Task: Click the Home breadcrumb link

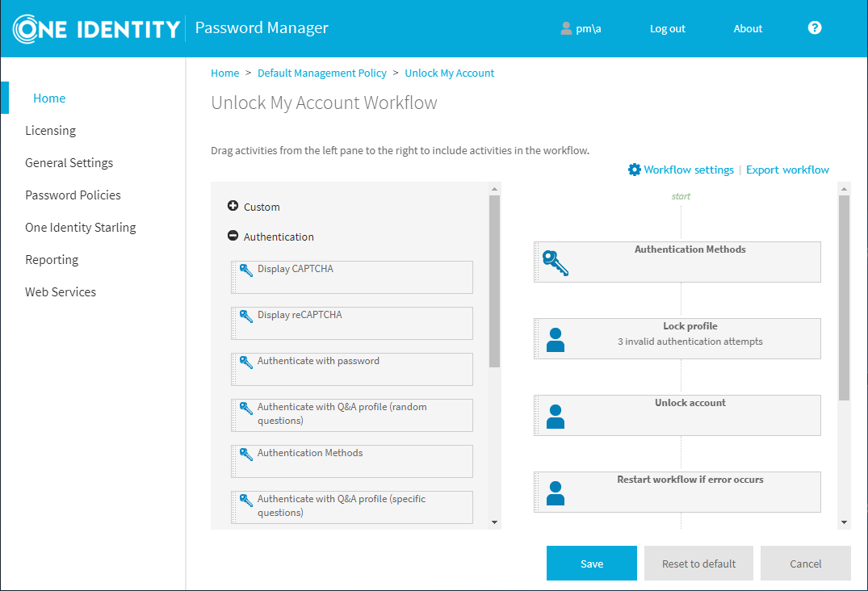Action: tap(224, 73)
